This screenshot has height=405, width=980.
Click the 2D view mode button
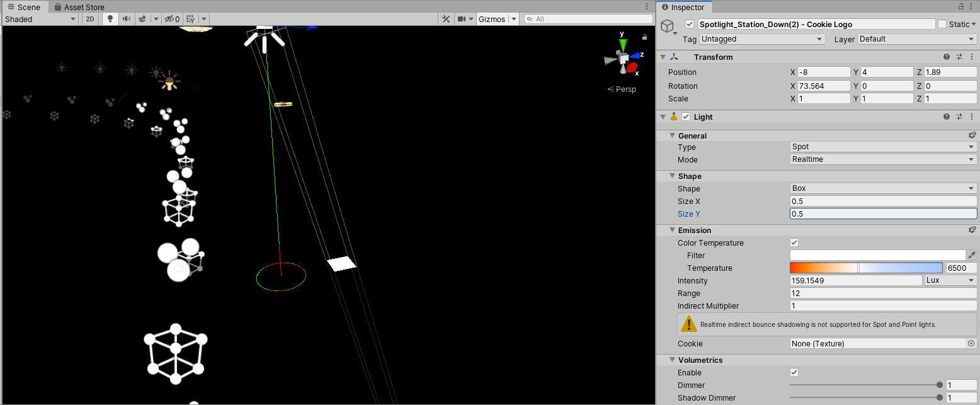[x=90, y=19]
